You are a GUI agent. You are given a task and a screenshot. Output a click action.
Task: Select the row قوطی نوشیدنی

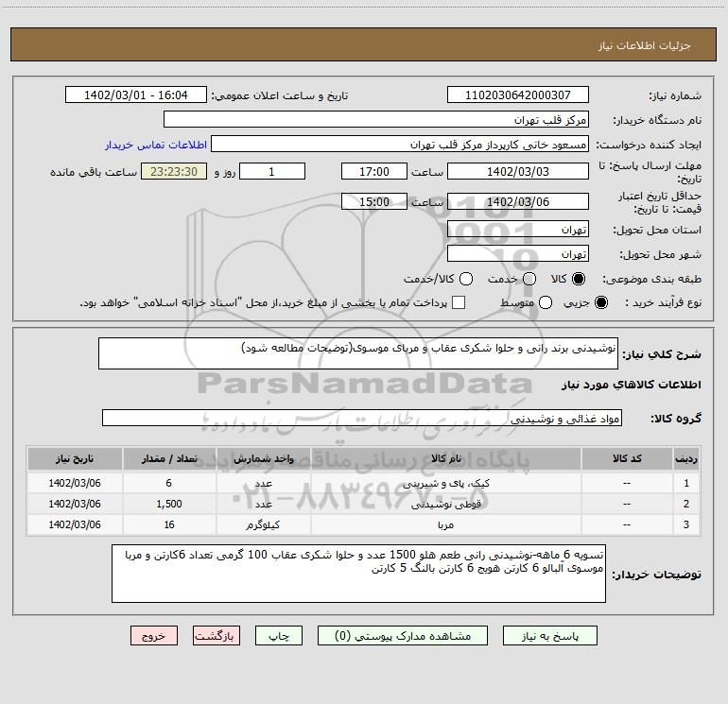point(363,504)
